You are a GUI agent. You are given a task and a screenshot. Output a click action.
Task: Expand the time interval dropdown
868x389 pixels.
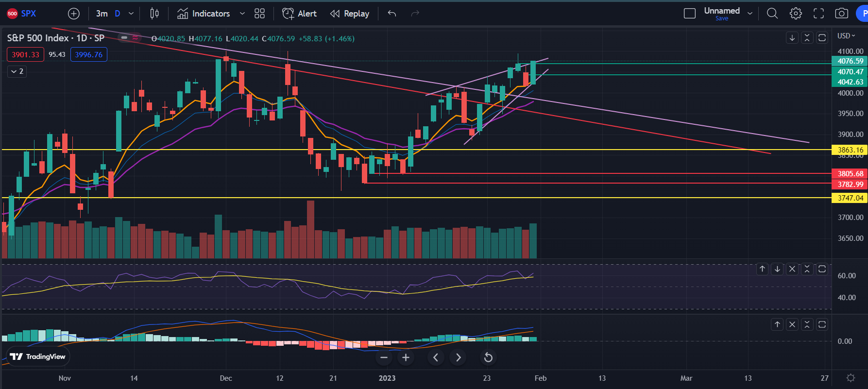point(131,14)
